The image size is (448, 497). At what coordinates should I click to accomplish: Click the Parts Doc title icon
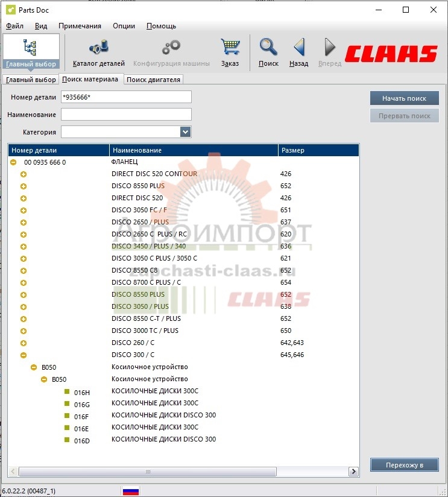10,10
